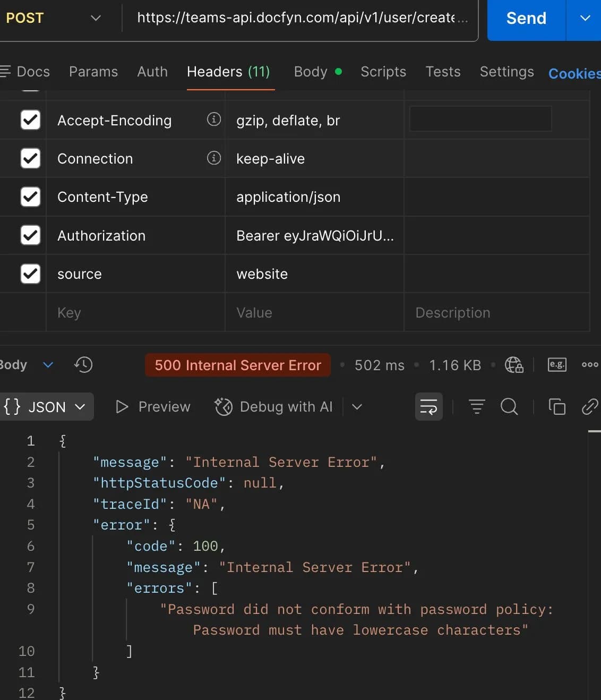
Task: Search within the response body
Action: click(x=509, y=407)
